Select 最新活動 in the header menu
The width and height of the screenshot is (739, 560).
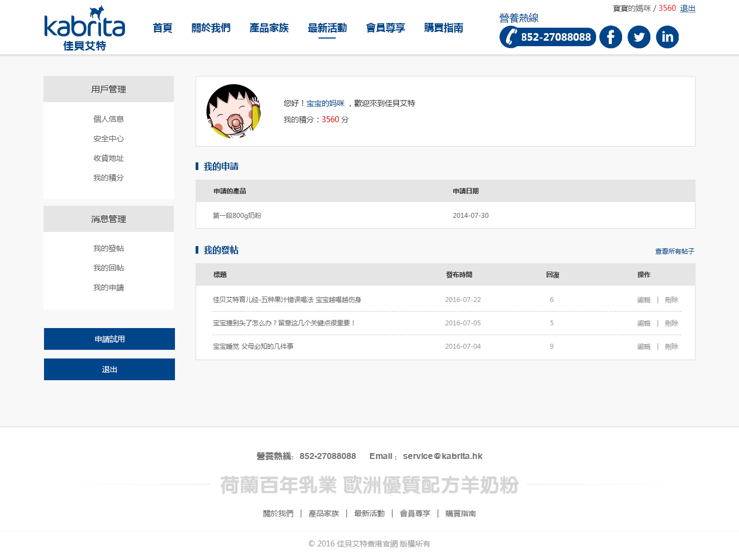[327, 28]
